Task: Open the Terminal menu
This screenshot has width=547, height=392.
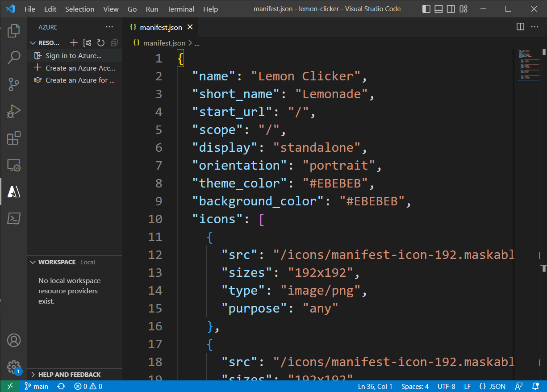Action: 180,9
